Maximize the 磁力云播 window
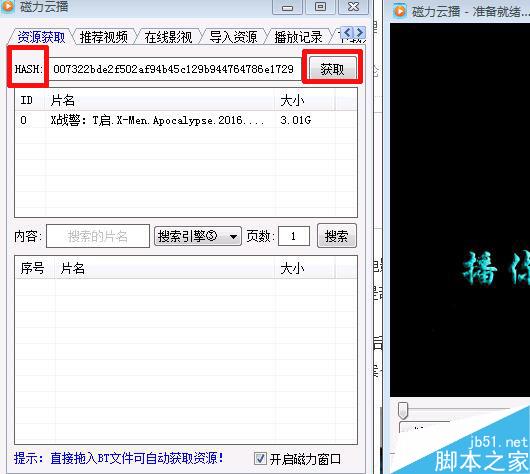 click(320, 7)
